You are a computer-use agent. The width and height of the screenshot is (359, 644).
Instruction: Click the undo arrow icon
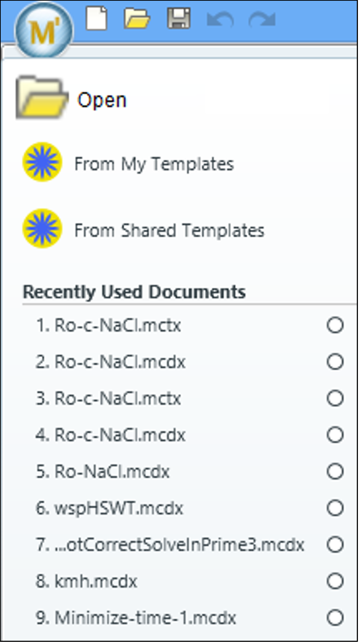[220, 19]
